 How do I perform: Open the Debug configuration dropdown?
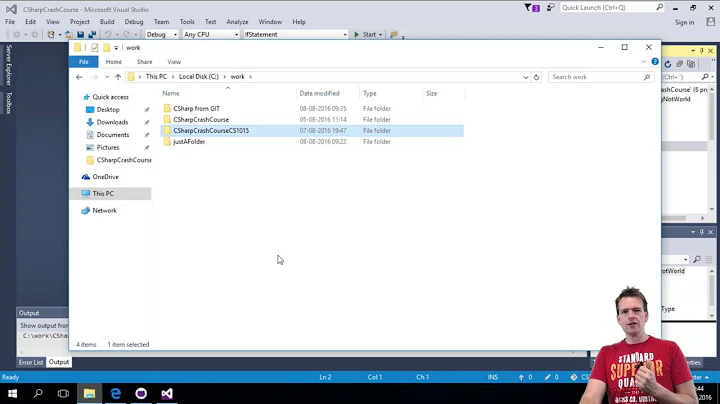[160, 34]
